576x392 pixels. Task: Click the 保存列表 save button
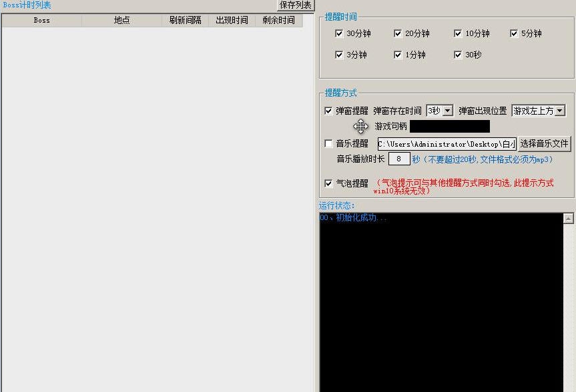tap(294, 5)
